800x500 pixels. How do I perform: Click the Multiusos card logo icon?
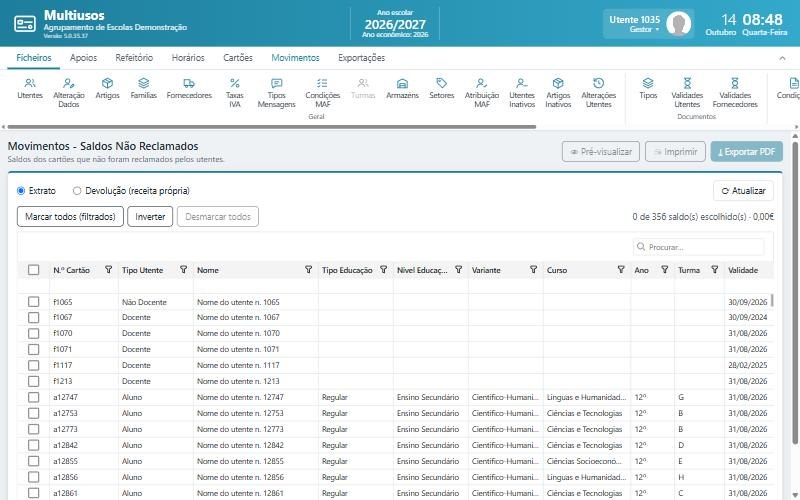pyautogui.click(x=24, y=23)
